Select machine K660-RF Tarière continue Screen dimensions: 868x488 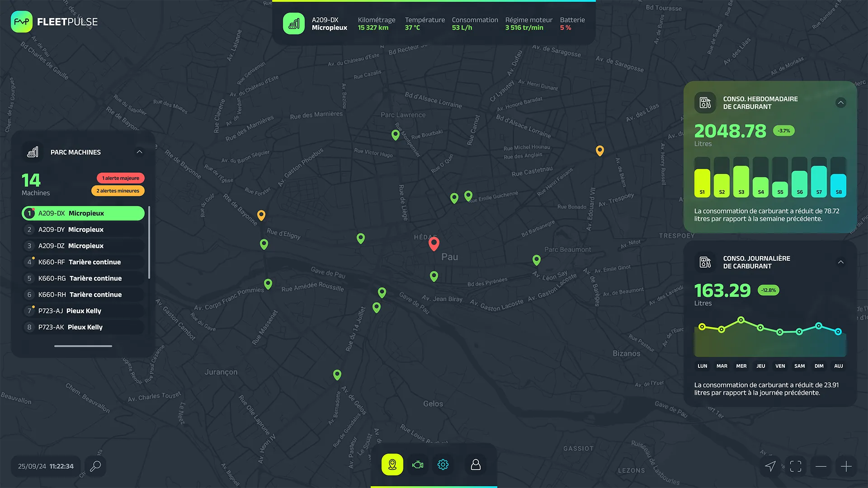(x=83, y=262)
